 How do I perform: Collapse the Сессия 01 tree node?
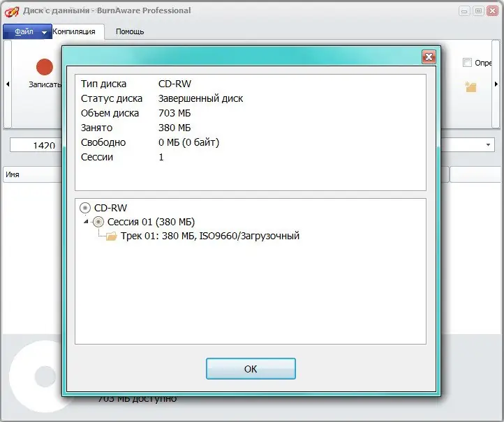point(86,222)
